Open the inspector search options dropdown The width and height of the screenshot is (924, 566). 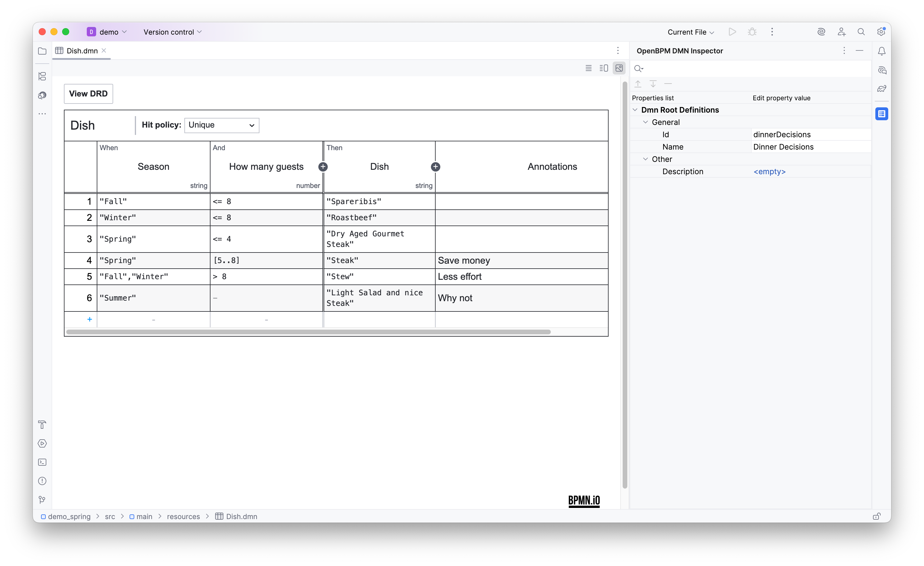639,69
